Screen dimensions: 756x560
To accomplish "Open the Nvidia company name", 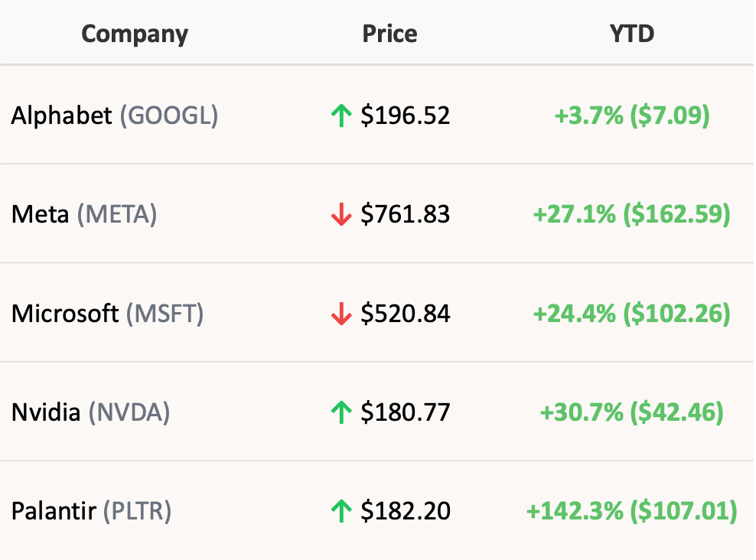I will 46,413.
